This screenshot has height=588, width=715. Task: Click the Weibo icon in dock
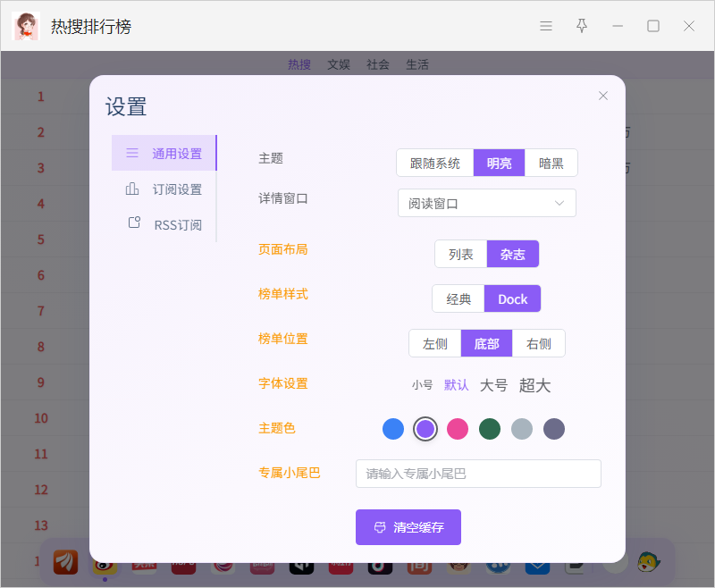(x=105, y=568)
